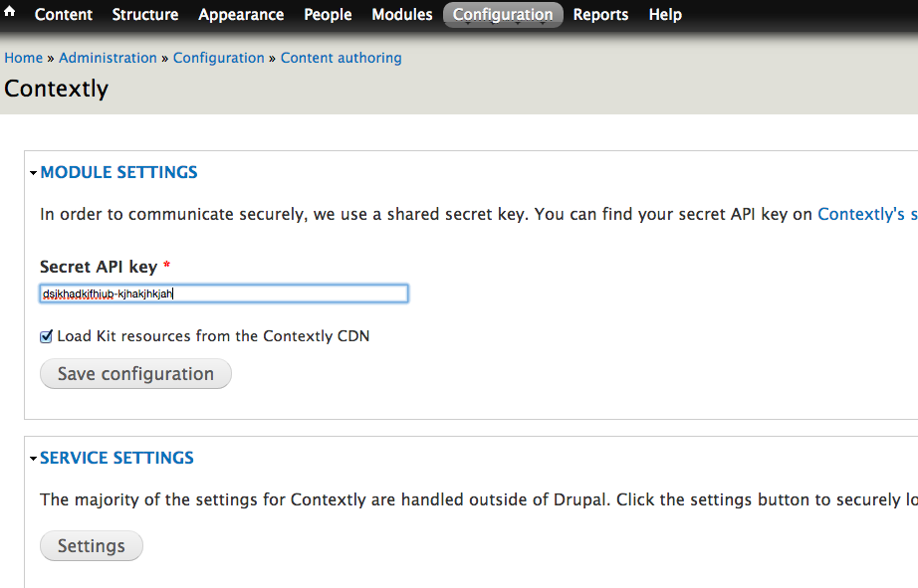Collapse the Module Settings fieldset arrow
The height and width of the screenshot is (588, 918).
point(34,172)
